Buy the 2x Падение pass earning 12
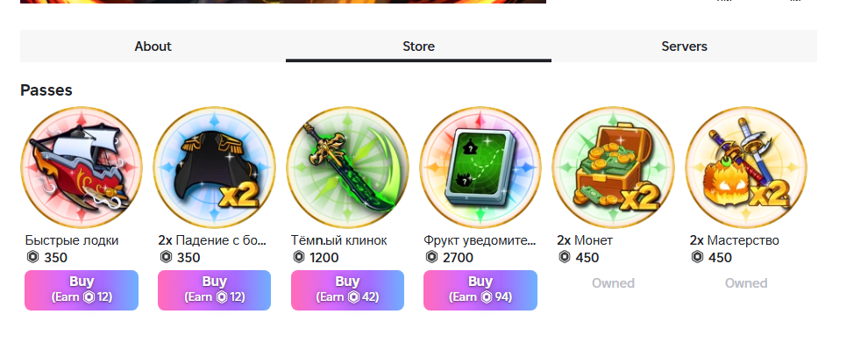The width and height of the screenshot is (868, 357). pos(214,290)
